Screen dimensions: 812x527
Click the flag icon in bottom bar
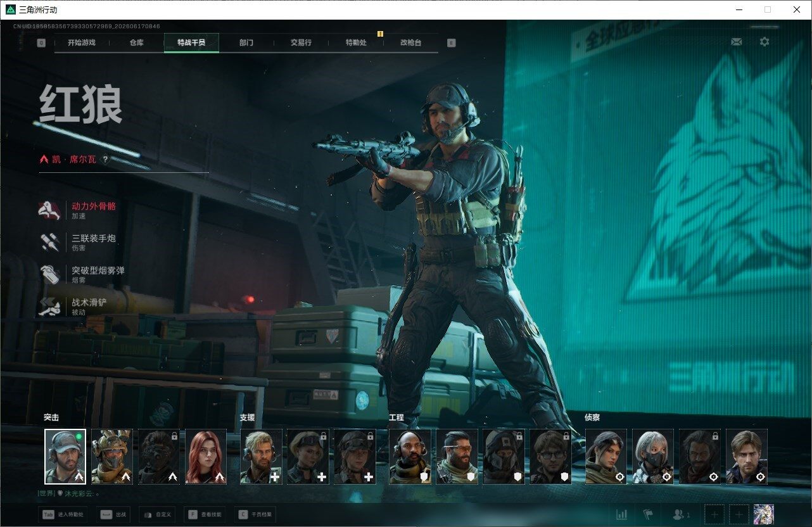(648, 514)
